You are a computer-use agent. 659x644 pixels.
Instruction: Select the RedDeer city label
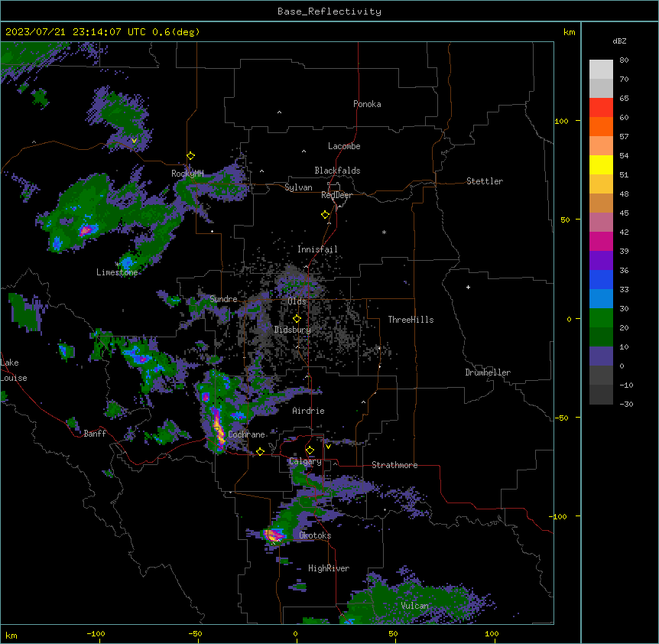(x=336, y=195)
